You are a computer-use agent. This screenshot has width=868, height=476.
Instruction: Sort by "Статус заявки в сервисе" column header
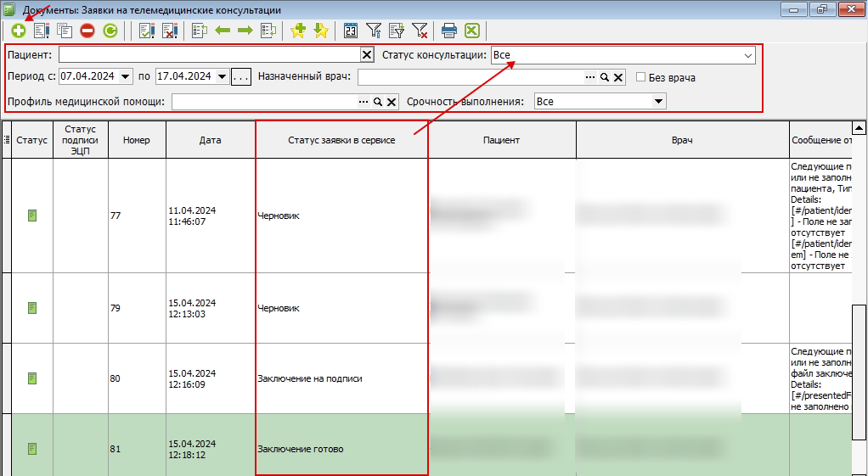pyautogui.click(x=341, y=140)
